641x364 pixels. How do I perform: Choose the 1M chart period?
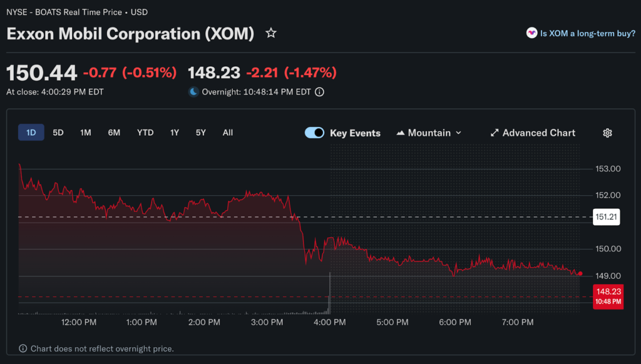86,133
